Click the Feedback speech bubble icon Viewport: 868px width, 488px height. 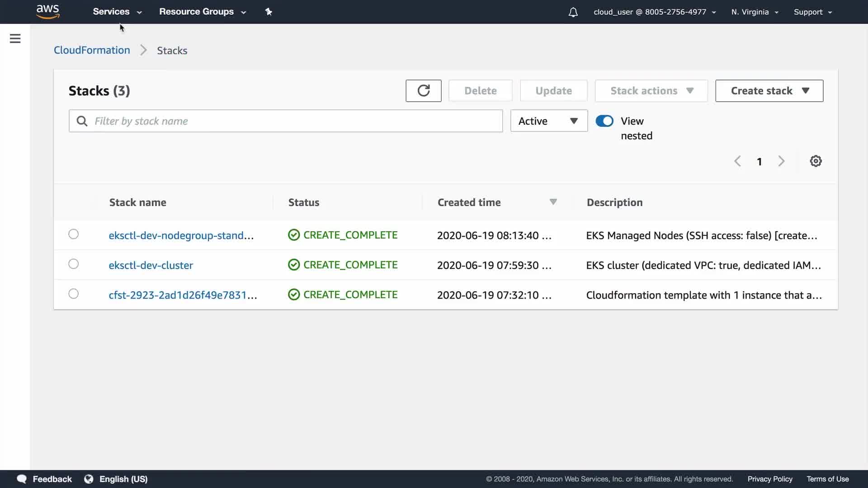[x=21, y=479]
